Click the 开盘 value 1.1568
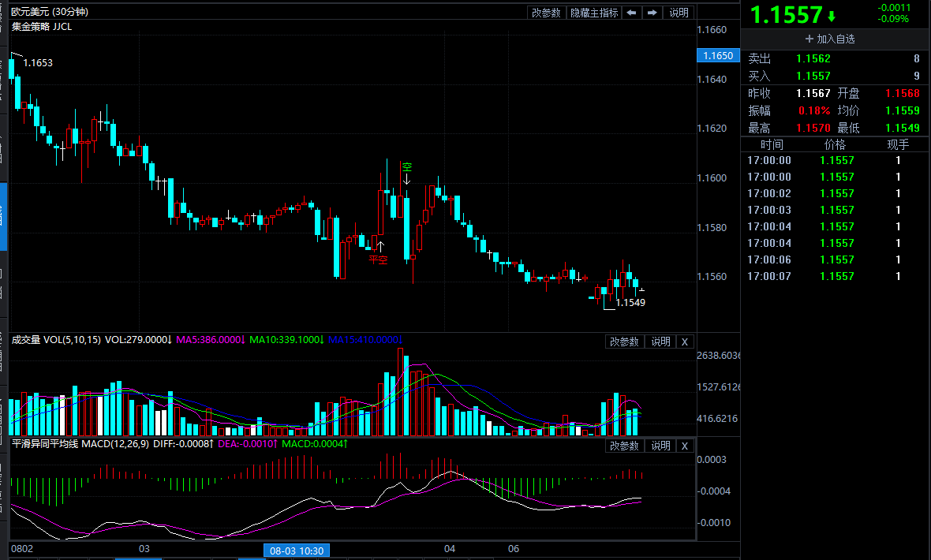 tap(902, 93)
